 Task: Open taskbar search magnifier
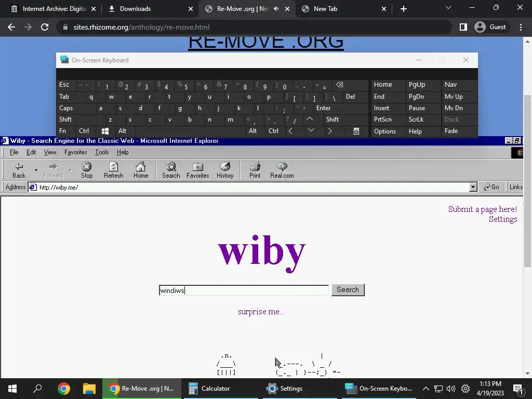click(37, 389)
